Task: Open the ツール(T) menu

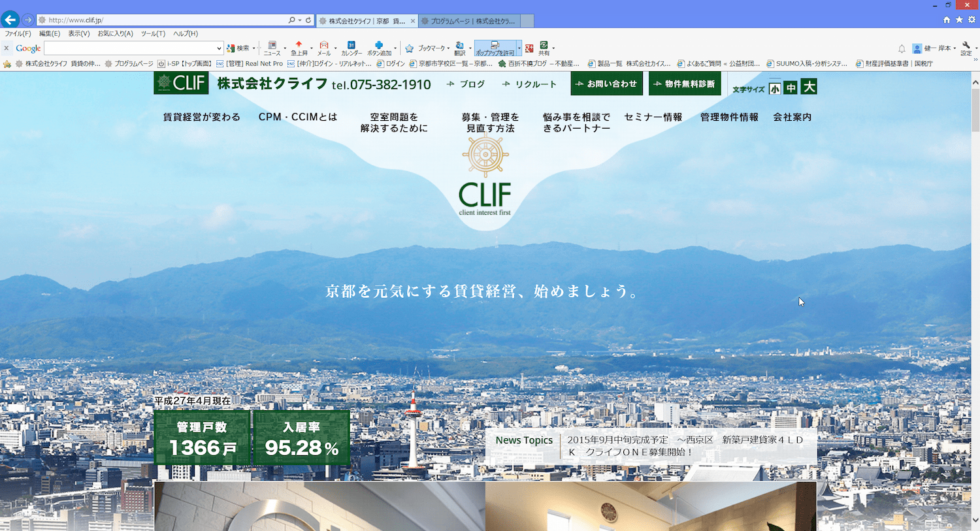Action: 153,34
